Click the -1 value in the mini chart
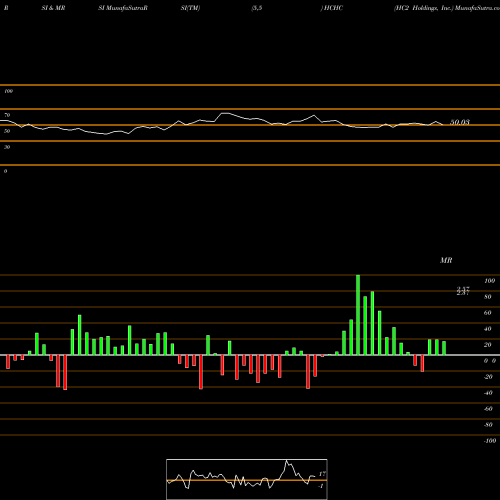Viewport: 500px width, 500px height. pyautogui.click(x=321, y=486)
